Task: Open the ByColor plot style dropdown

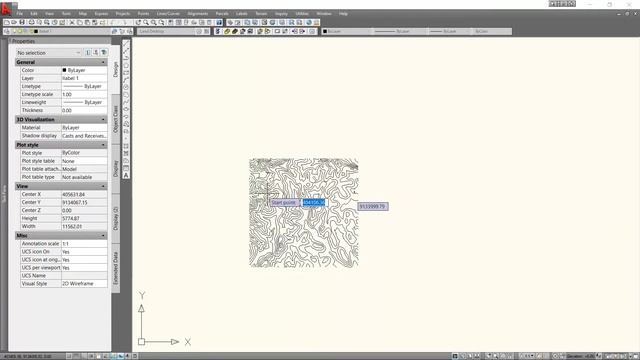Action: (491, 31)
